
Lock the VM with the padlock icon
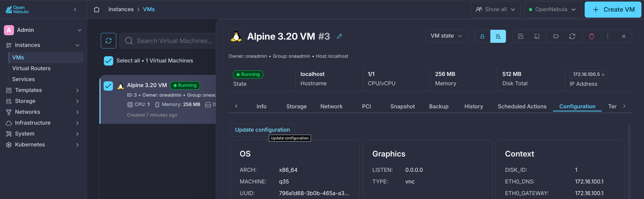[482, 36]
